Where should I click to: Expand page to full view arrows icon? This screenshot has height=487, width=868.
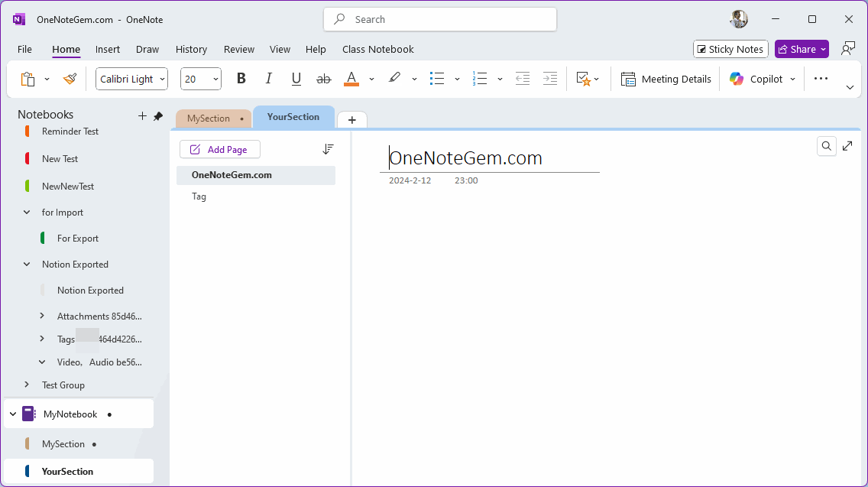pyautogui.click(x=847, y=146)
